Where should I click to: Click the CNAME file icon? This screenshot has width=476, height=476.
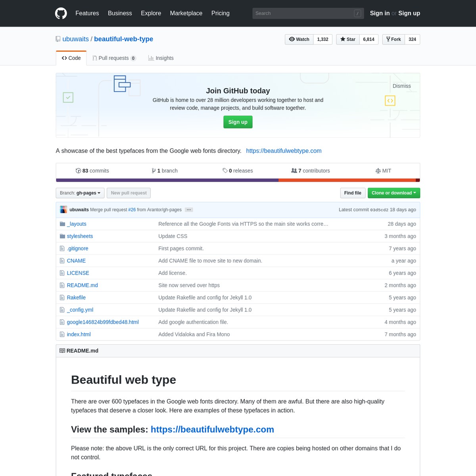pyautogui.click(x=62, y=261)
